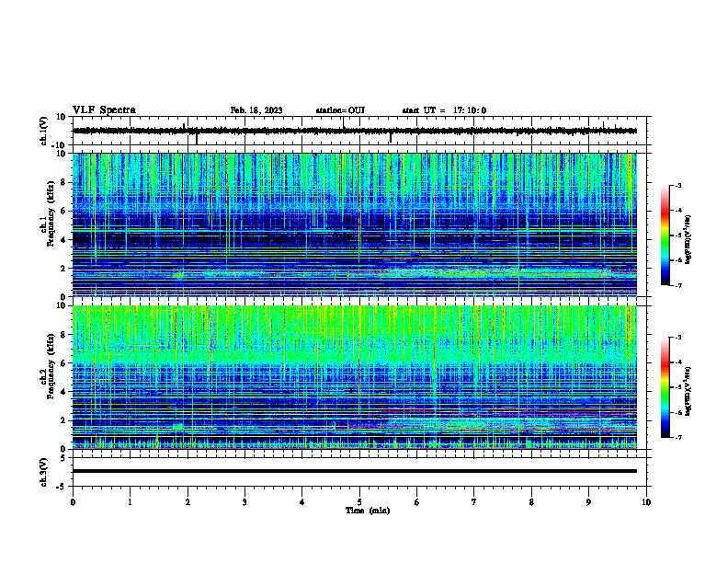
Task: Click the ch.1 color bar "log(PSD)" label
Action: point(688,240)
